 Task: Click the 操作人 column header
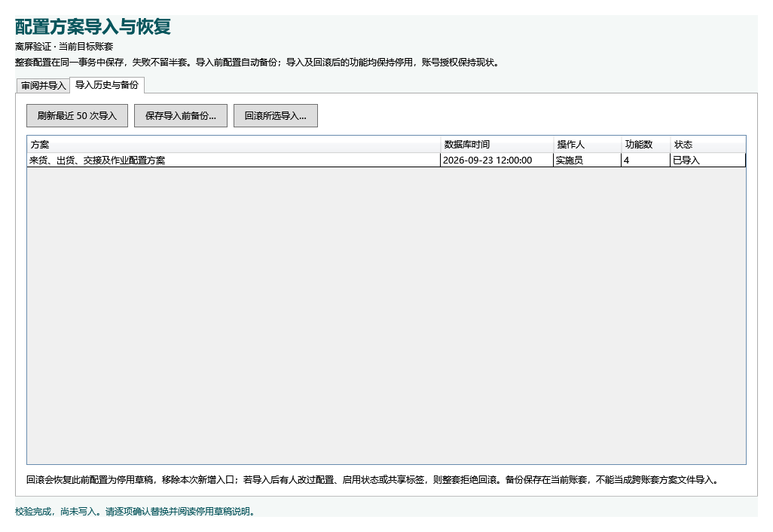click(x=588, y=145)
